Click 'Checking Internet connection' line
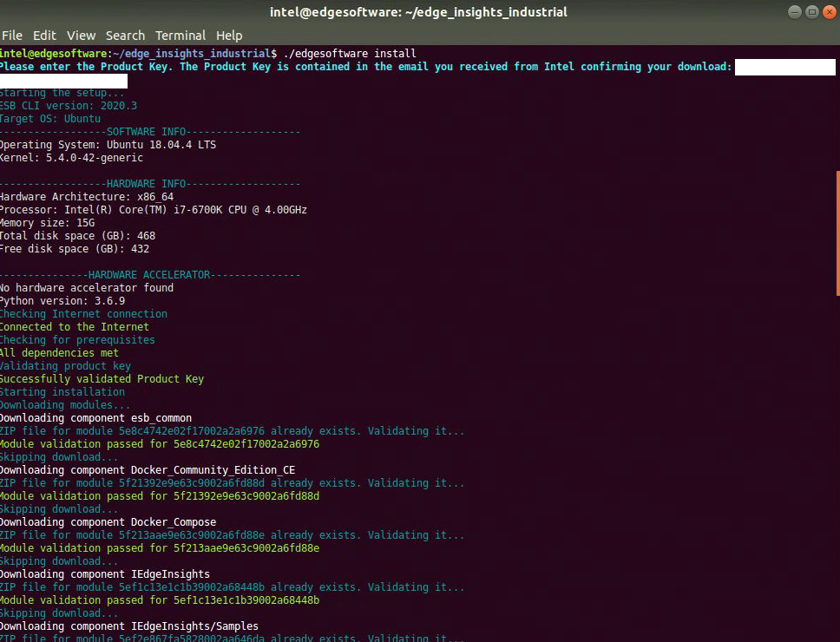This screenshot has height=642, width=840. click(83, 314)
